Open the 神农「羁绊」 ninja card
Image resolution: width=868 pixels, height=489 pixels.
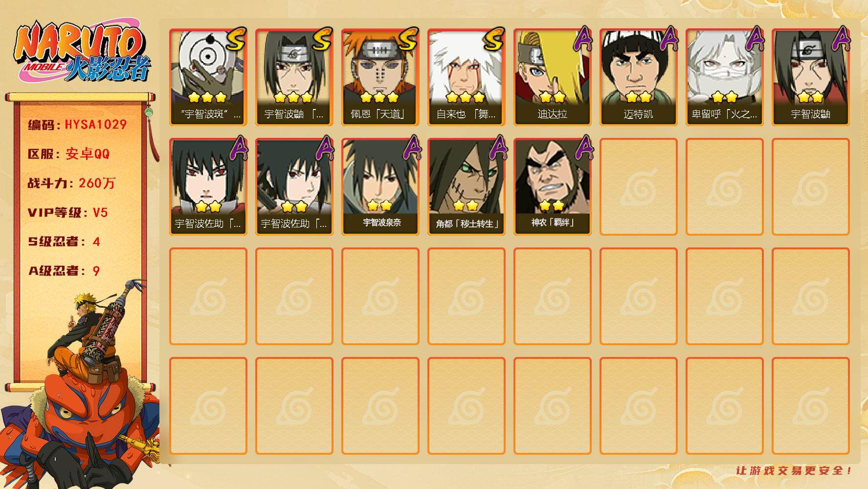553,187
